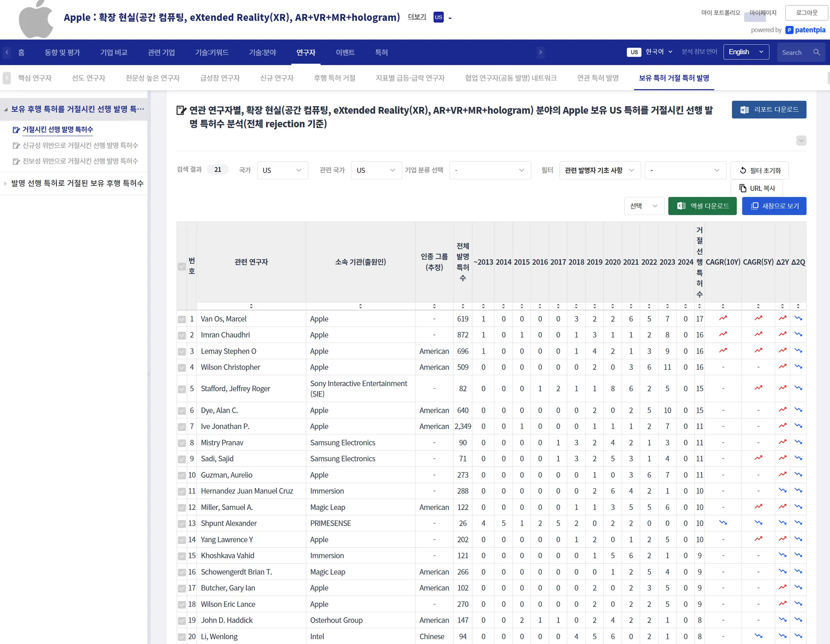Image resolution: width=830 pixels, height=644 pixels.
Task: Click the 더보기 link
Action: [417, 17]
